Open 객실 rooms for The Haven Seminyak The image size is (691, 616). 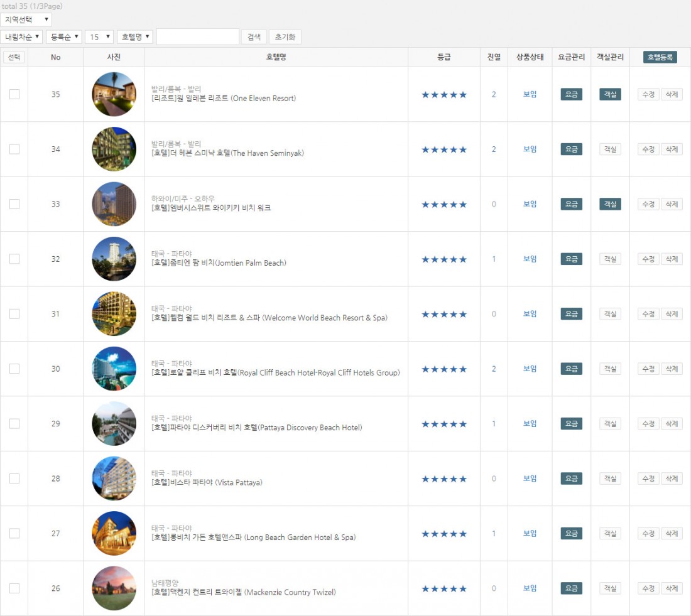tap(610, 149)
